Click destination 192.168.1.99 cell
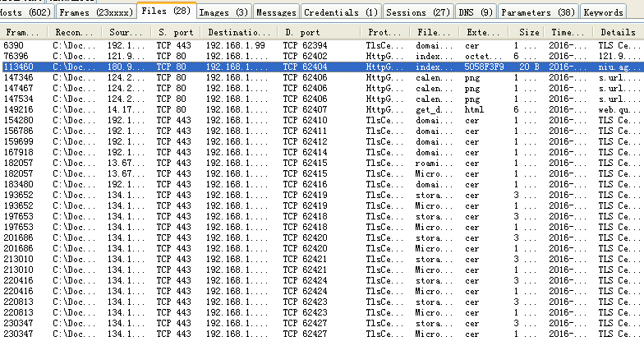The height and width of the screenshot is (355, 644). pos(235,46)
